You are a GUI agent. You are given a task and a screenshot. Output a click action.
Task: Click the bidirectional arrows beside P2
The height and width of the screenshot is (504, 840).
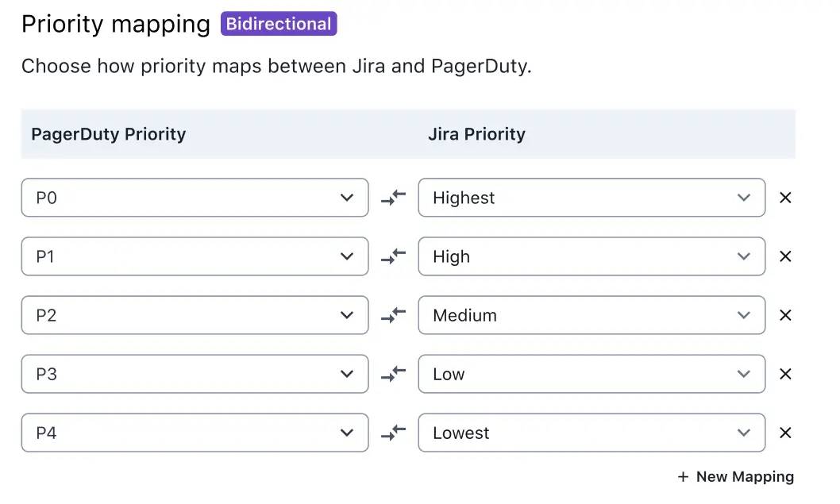coord(393,315)
